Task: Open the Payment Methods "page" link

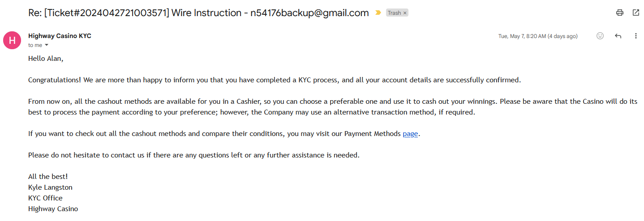Action: (410, 133)
